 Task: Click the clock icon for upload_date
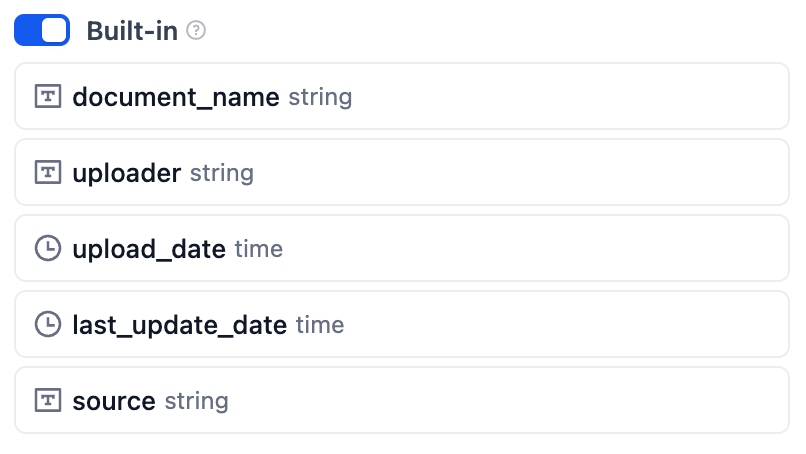point(48,249)
